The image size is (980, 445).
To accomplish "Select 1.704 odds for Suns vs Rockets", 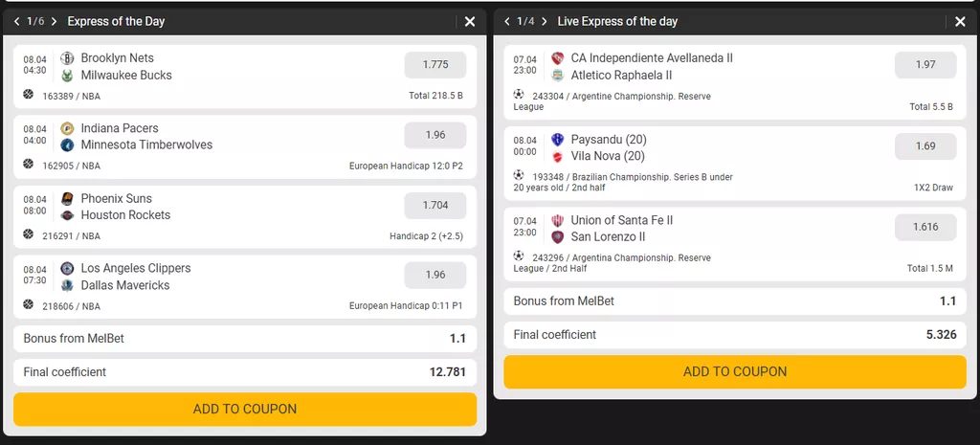I will click(435, 205).
